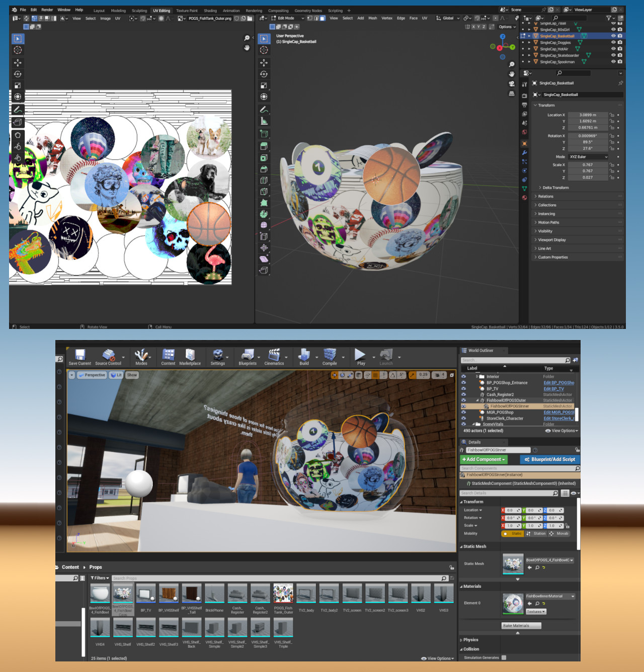Open Content browser from Unreal toolbar
644x672 pixels.
pyautogui.click(x=168, y=357)
